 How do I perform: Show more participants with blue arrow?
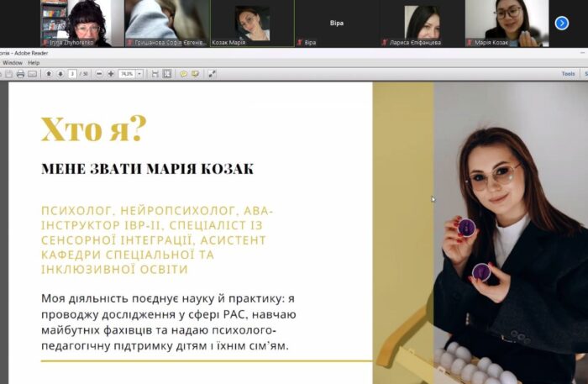coord(562,23)
